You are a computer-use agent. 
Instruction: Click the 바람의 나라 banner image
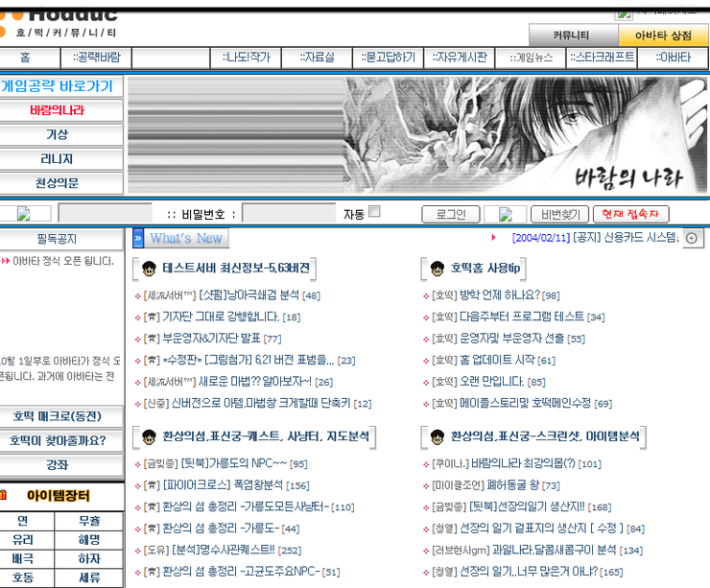[x=417, y=135]
